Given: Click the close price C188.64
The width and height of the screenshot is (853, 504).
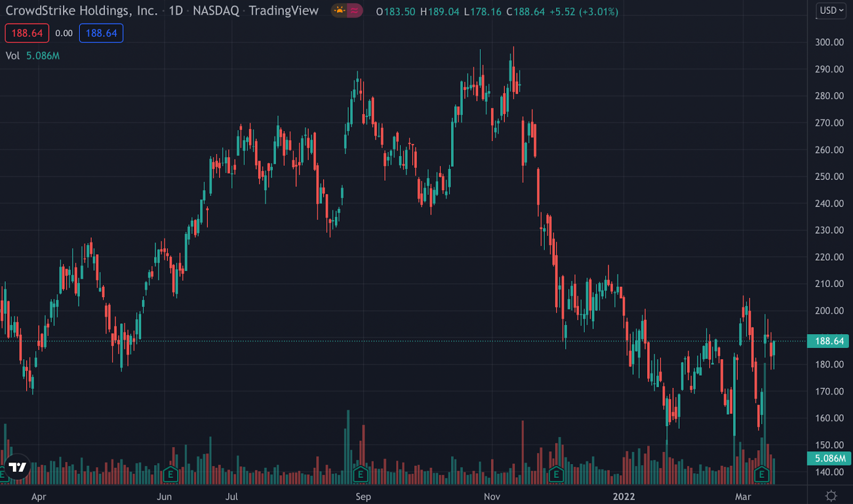Looking at the screenshot, I should coord(526,12).
